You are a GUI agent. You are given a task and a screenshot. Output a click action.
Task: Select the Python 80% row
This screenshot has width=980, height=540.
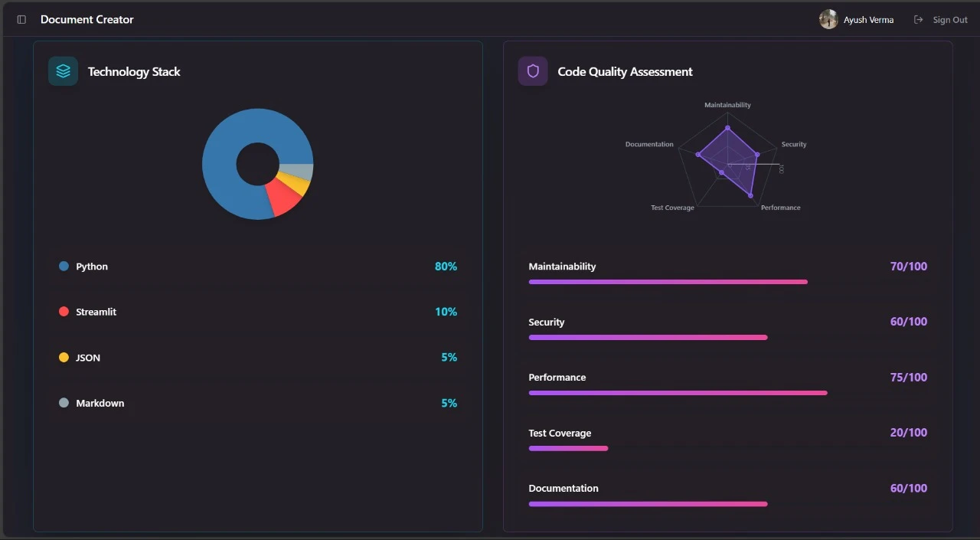click(x=258, y=267)
